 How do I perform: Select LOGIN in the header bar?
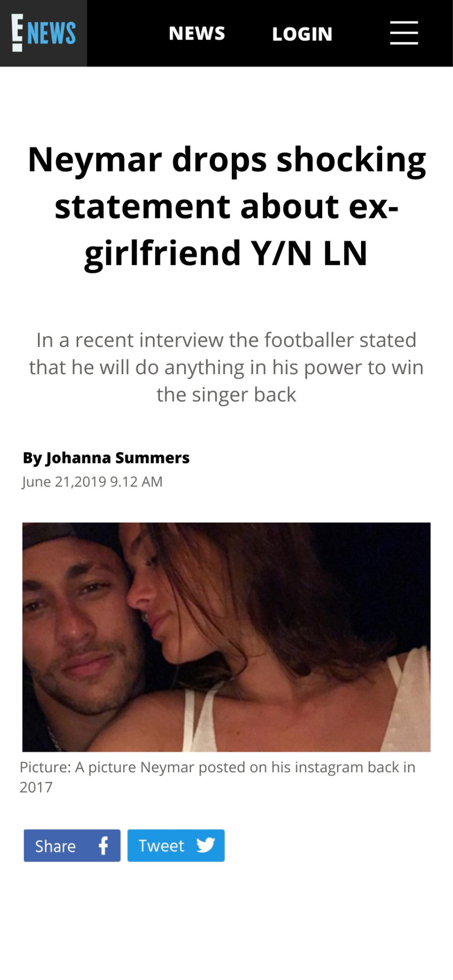click(x=302, y=34)
